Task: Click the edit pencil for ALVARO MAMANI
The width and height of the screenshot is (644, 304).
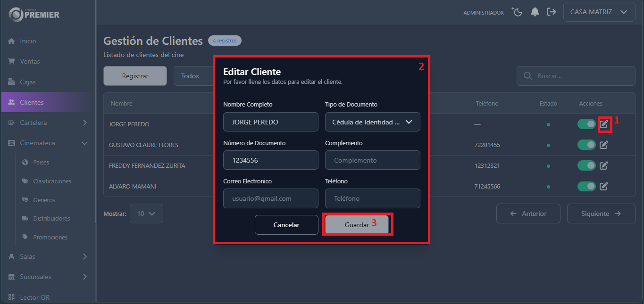Action: point(603,186)
